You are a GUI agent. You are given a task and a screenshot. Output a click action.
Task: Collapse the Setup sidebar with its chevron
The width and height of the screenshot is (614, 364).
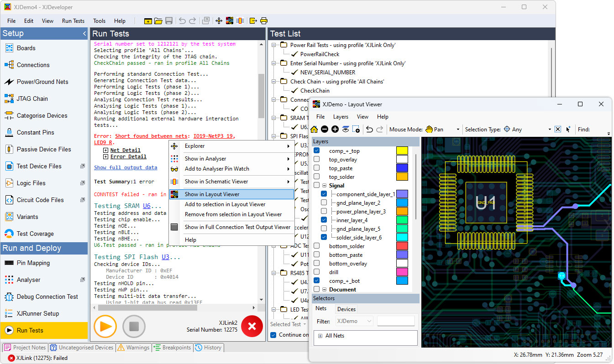[84, 34]
